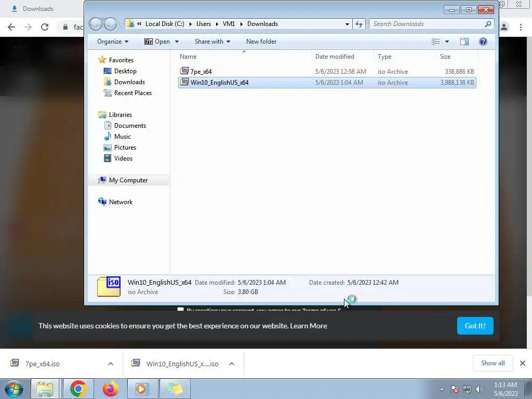The height and width of the screenshot is (399, 532).
Task: Open the 7pe_x64.iso download item
Action: coord(43,364)
